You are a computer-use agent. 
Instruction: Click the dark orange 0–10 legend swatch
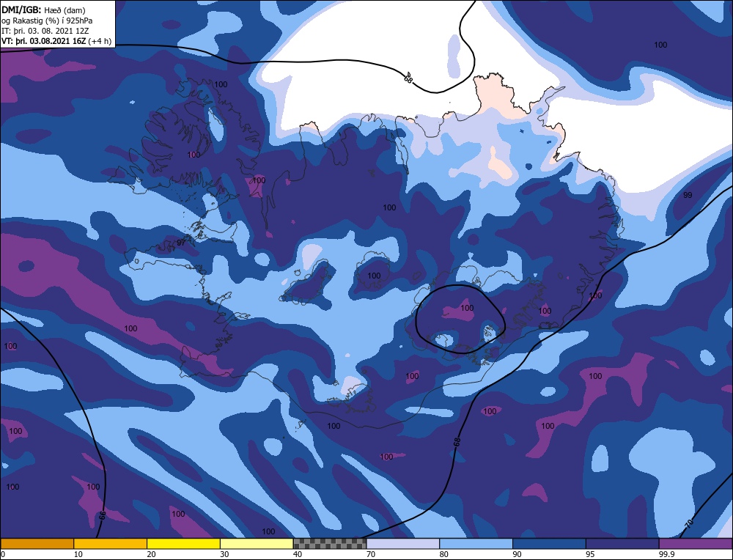point(37,544)
